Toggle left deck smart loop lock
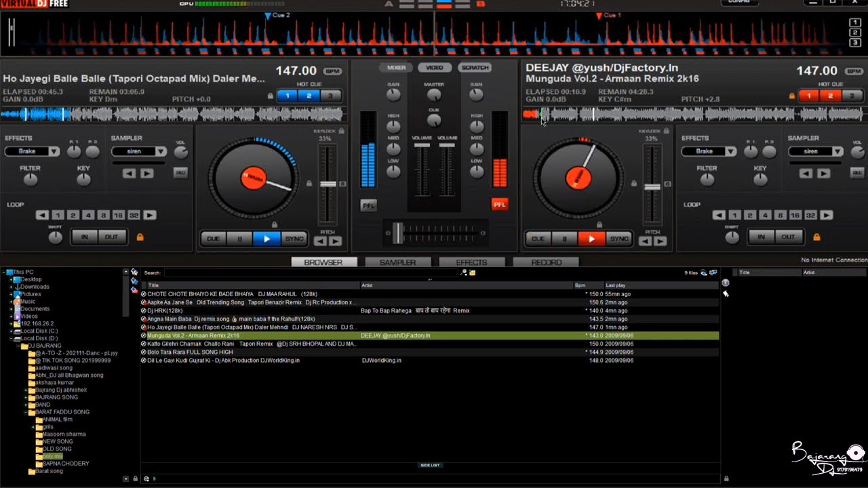Image resolution: width=868 pixels, height=488 pixels. (140, 237)
